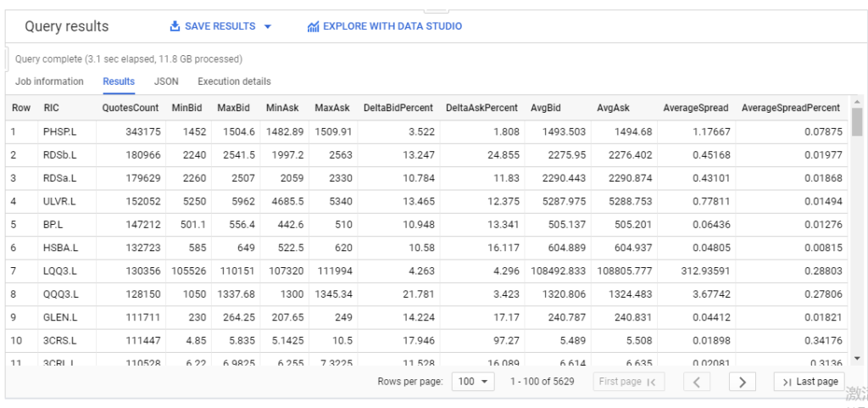Image resolution: width=868 pixels, height=408 pixels.
Task: Expand the Rows per page dropdown
Action: [x=474, y=382]
